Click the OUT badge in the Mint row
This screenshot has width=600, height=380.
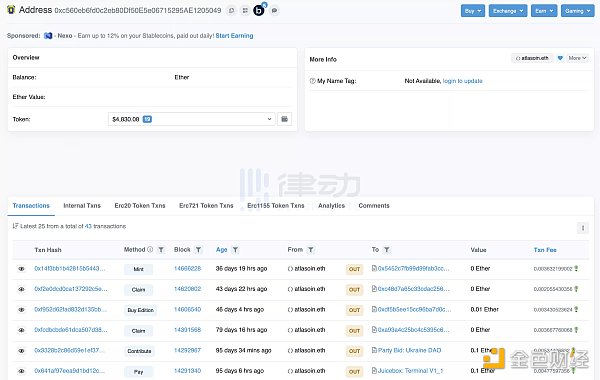[x=355, y=269]
